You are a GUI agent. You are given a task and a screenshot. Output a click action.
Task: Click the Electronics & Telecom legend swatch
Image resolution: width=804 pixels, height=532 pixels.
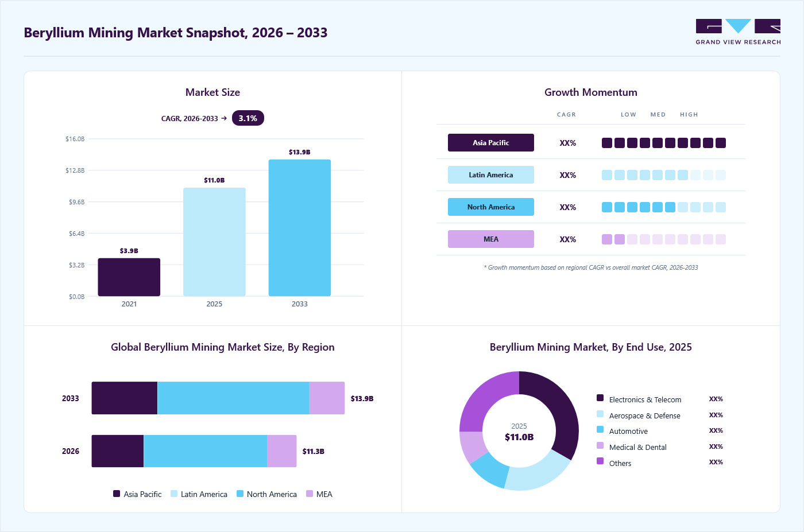click(x=600, y=398)
